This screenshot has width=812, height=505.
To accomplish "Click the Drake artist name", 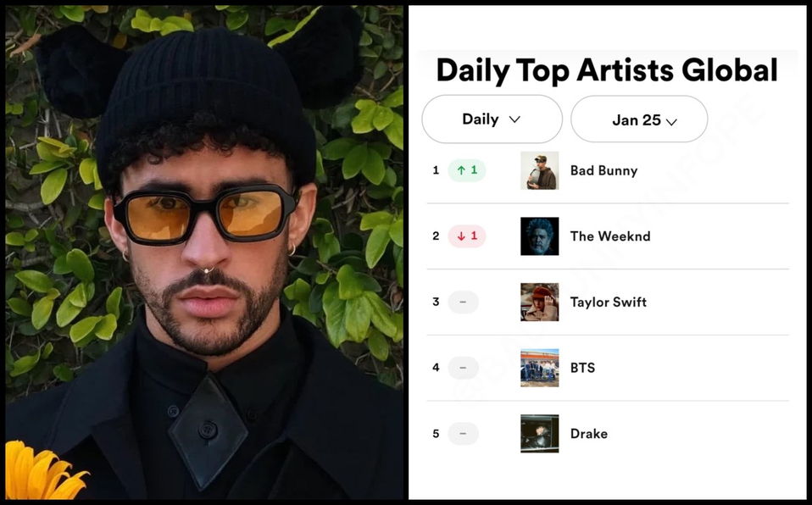I will point(589,434).
